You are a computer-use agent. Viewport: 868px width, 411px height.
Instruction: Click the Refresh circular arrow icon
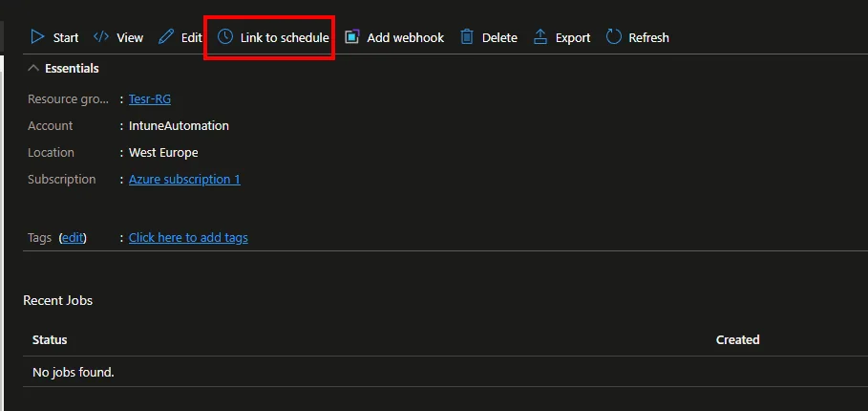click(613, 37)
